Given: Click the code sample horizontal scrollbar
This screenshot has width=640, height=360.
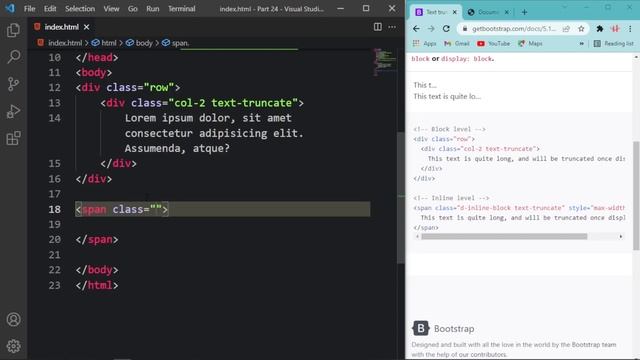Looking at the screenshot, I should [x=504, y=236].
